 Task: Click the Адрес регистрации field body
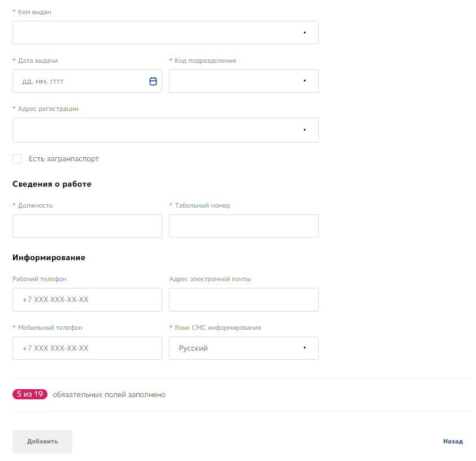153,130
